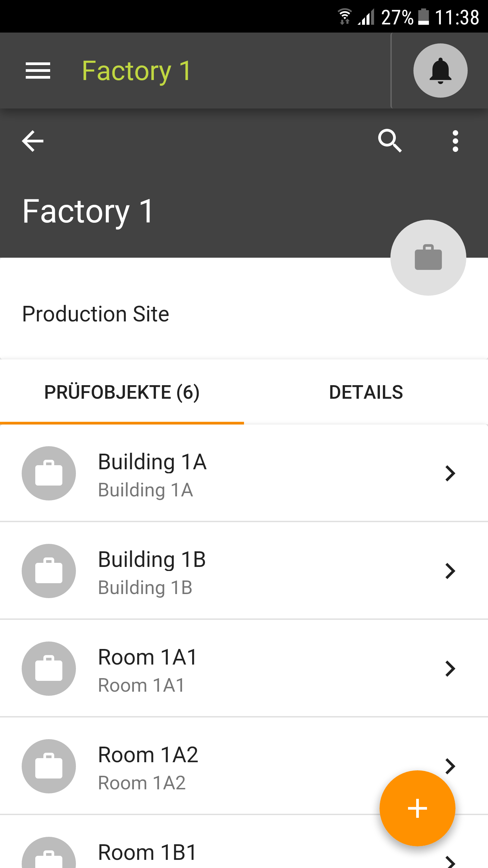488x868 pixels.
Task: Switch to the Prüfobjekte (6) tab
Action: 122,393
